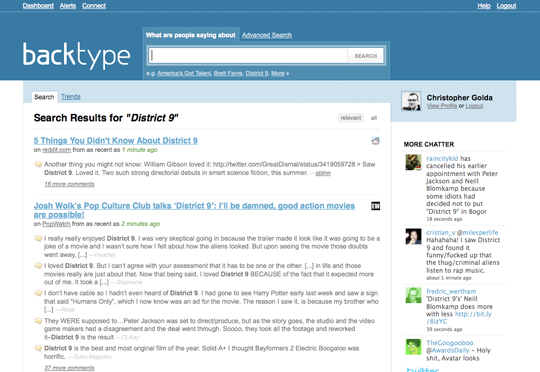Open commenter sblinn's link

coord(323,173)
